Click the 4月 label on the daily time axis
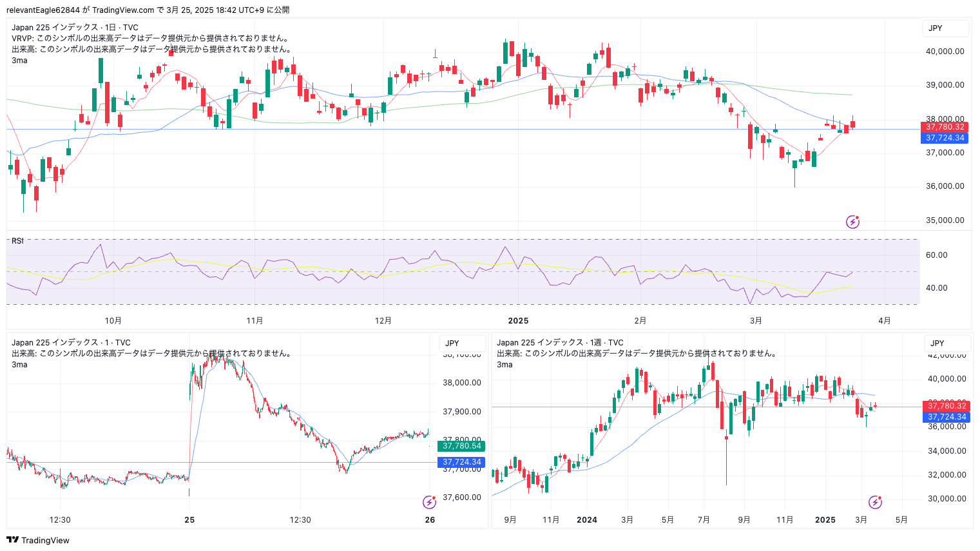 (x=885, y=321)
